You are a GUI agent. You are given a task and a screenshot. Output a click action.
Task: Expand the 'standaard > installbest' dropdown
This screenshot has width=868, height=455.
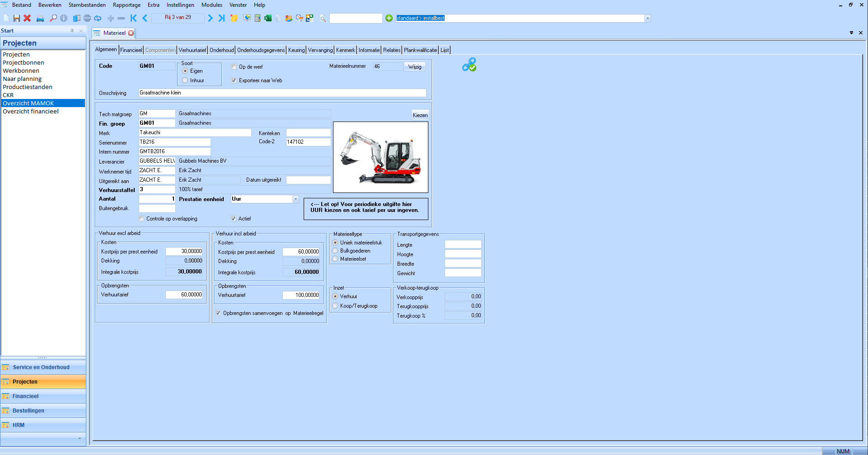pyautogui.click(x=647, y=19)
